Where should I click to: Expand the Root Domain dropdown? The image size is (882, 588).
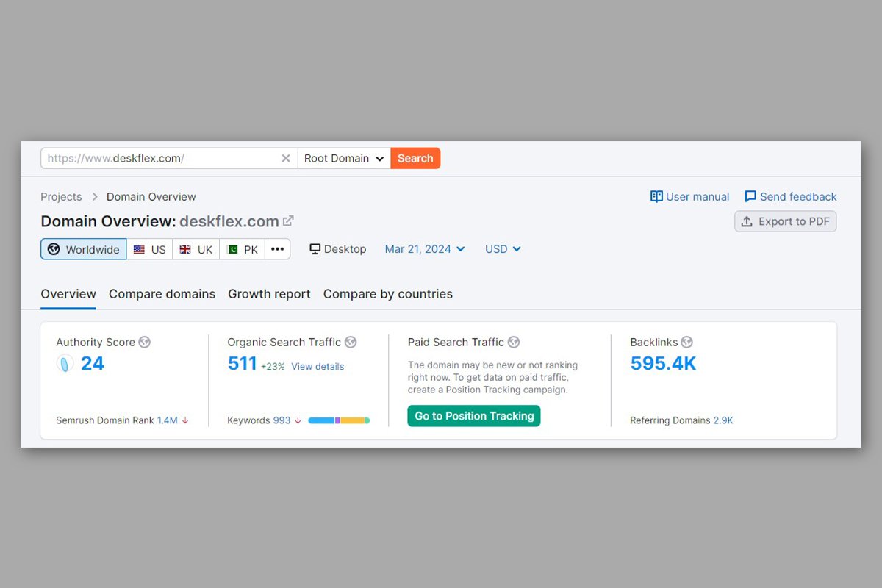point(344,158)
